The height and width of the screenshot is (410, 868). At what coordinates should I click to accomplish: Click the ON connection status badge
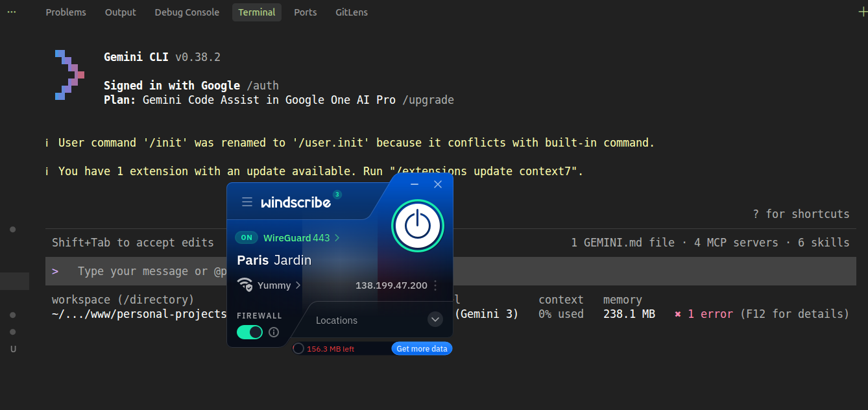coord(247,237)
